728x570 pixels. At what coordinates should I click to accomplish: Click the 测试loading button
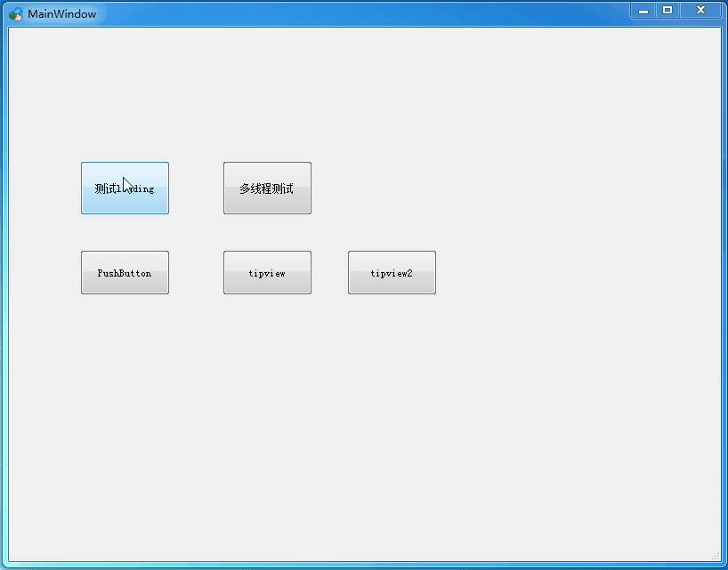(x=125, y=188)
